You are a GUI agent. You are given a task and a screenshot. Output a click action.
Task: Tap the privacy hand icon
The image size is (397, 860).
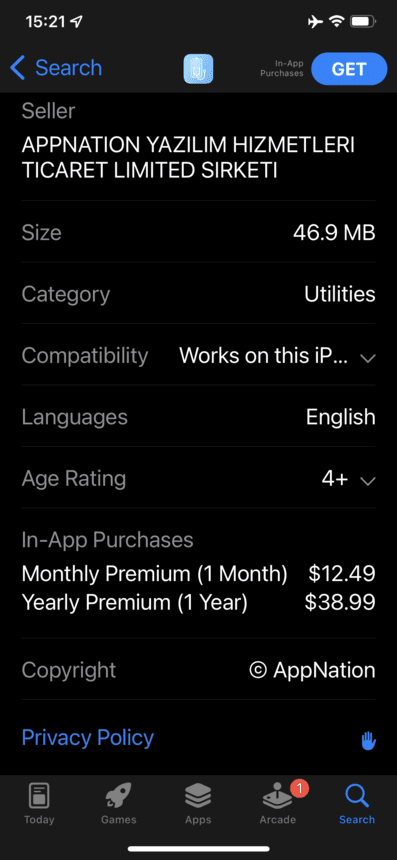[368, 741]
